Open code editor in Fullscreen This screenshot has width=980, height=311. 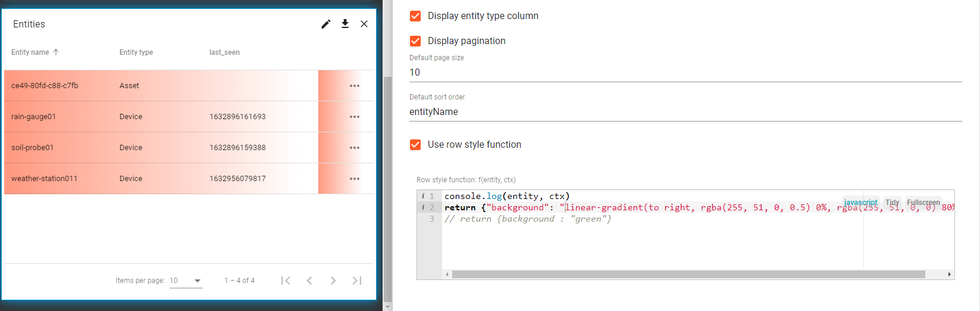click(x=923, y=203)
